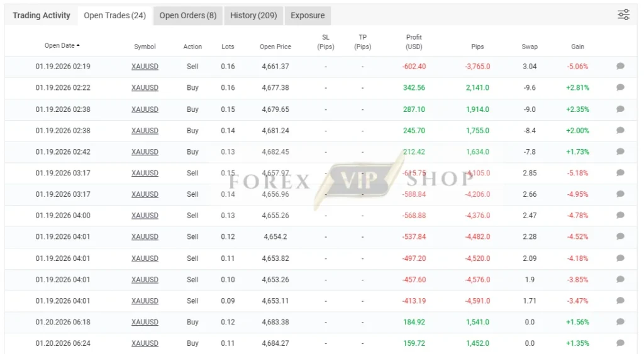This screenshot has width=644, height=354.
Task: Open XAUUSD link in the 02:42 row
Action: 145,152
